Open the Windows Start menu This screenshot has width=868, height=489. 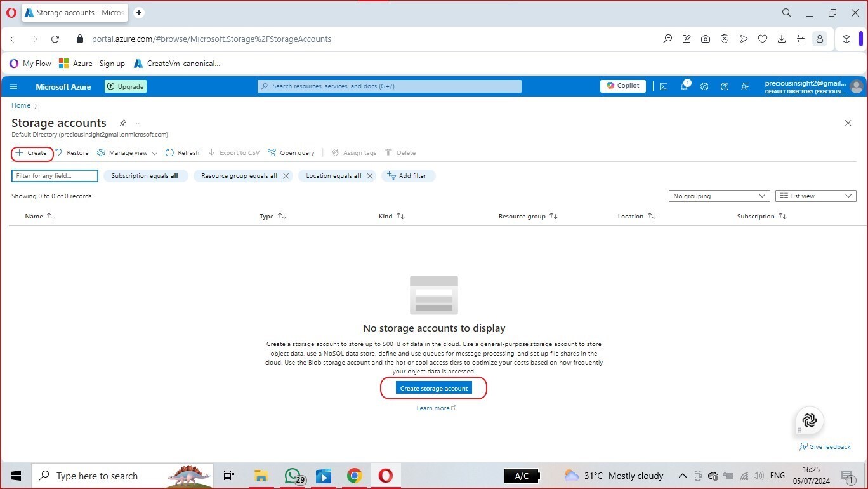click(x=16, y=476)
